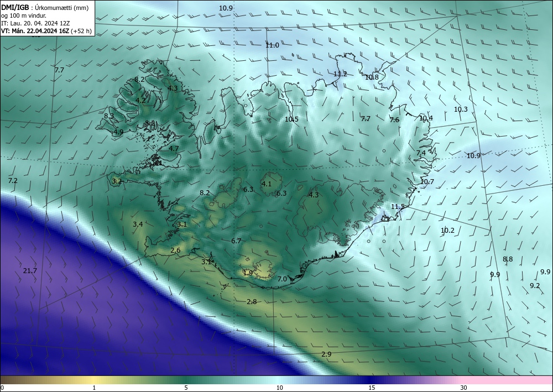This screenshot has width=553, height=392.
Task: Click the init time 'IT: Lau. 20. 04. 2024 12Z'
Action: pyautogui.click(x=35, y=23)
